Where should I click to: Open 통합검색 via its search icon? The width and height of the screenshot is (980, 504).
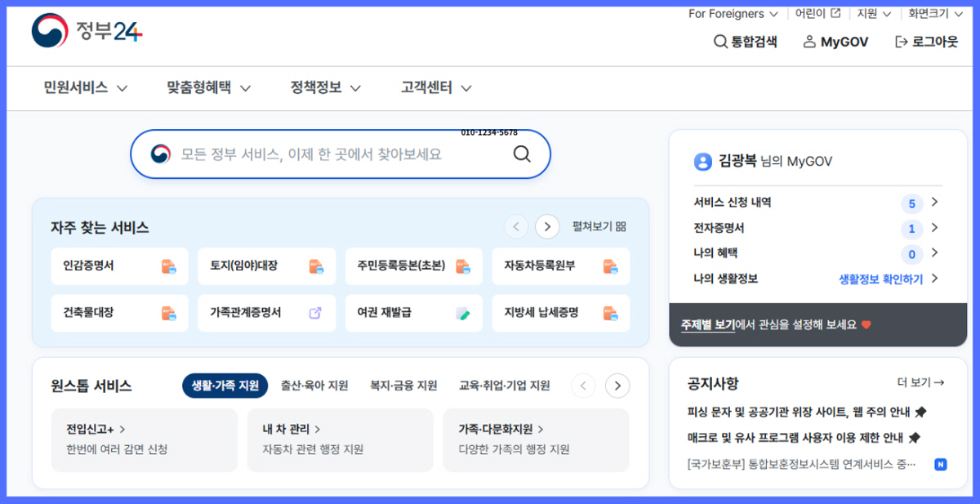click(x=719, y=42)
